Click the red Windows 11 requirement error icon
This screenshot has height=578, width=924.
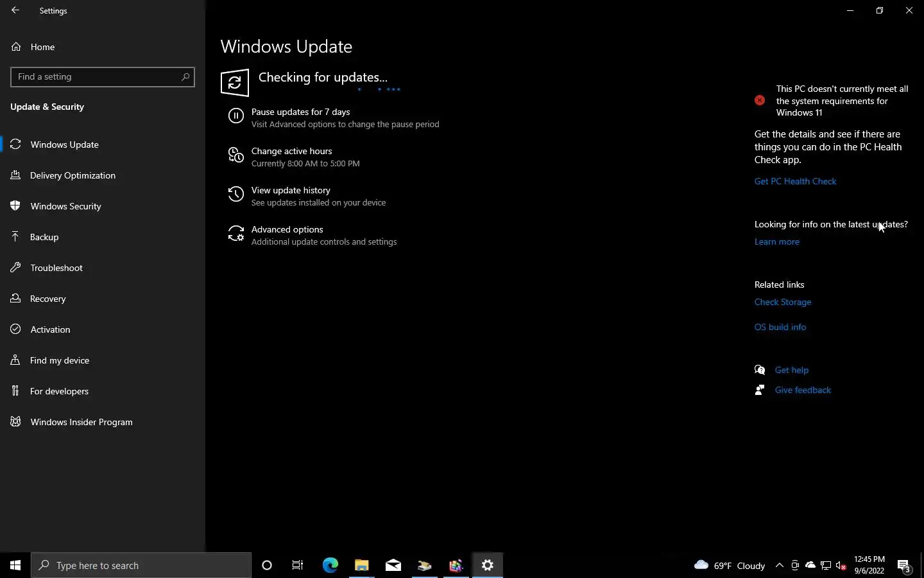pos(760,100)
